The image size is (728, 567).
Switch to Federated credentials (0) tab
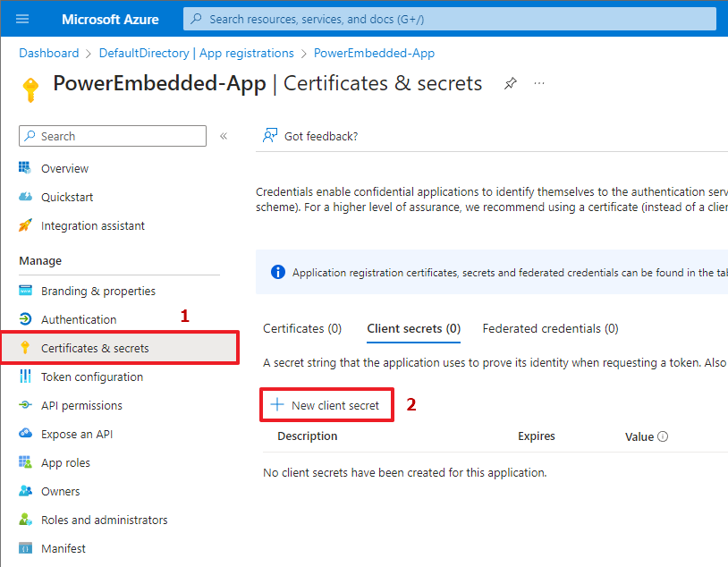coord(550,328)
